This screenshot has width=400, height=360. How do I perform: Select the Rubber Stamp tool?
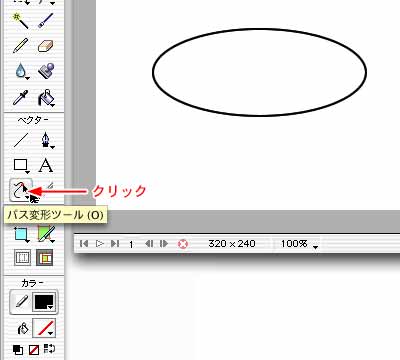pyautogui.click(x=46, y=71)
